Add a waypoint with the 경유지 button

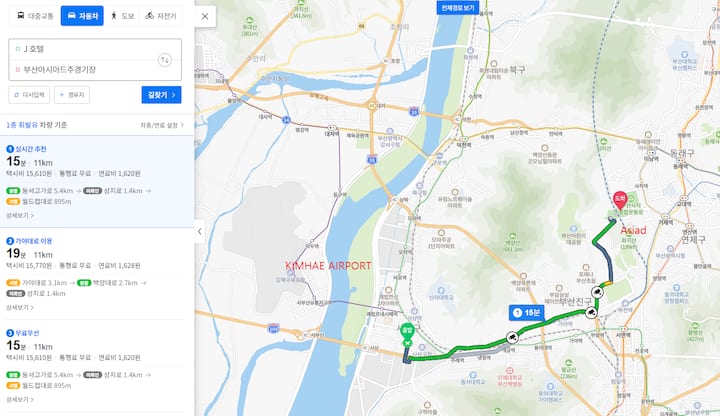pyautogui.click(x=72, y=95)
